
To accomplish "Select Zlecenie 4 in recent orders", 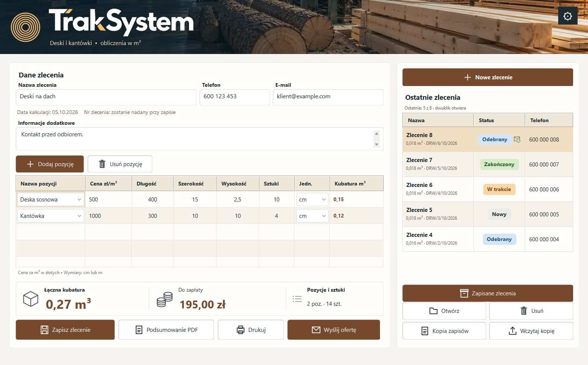I will (x=488, y=239).
